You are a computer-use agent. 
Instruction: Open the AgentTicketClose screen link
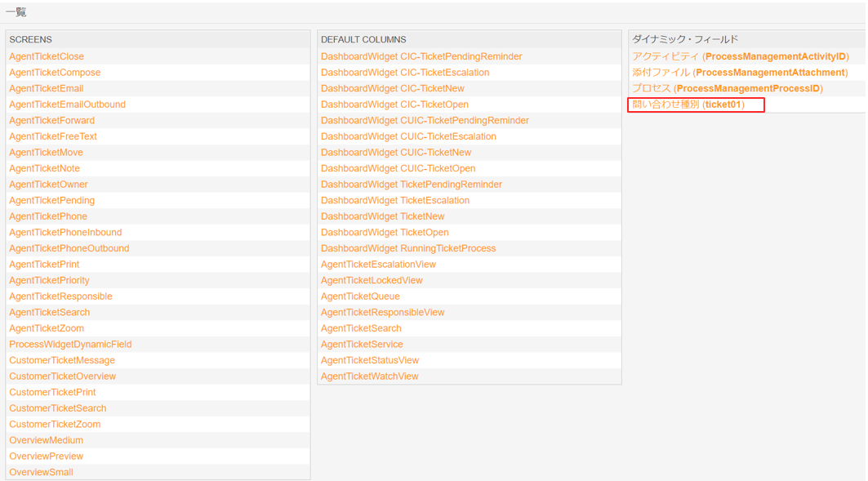point(47,56)
